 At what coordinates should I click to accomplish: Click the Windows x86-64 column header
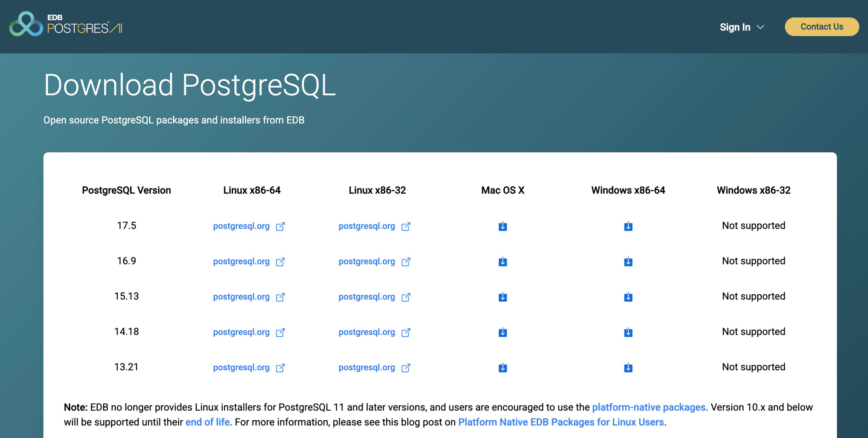pyautogui.click(x=628, y=190)
